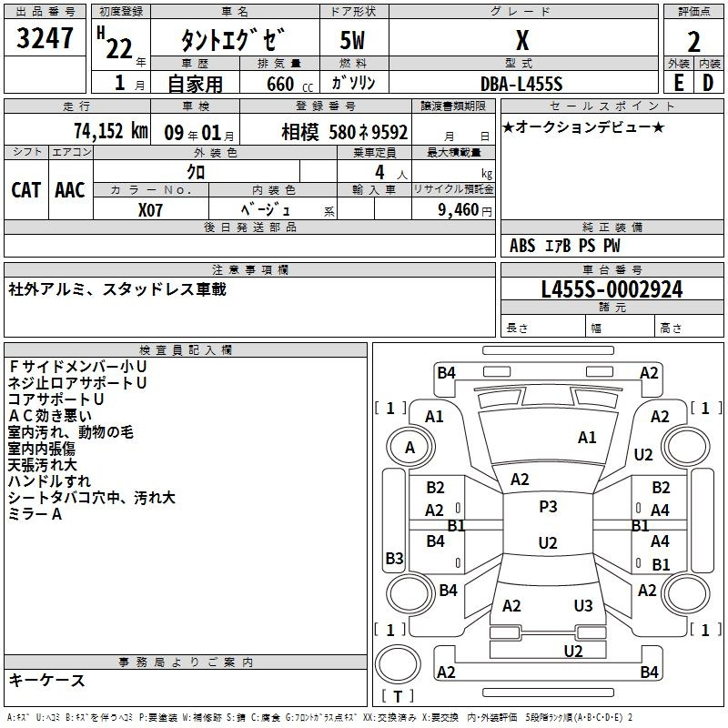Click the sales point "★オークションデビュー★"
Image resolution: width=728 pixels, height=728 pixels.
[x=583, y=126]
